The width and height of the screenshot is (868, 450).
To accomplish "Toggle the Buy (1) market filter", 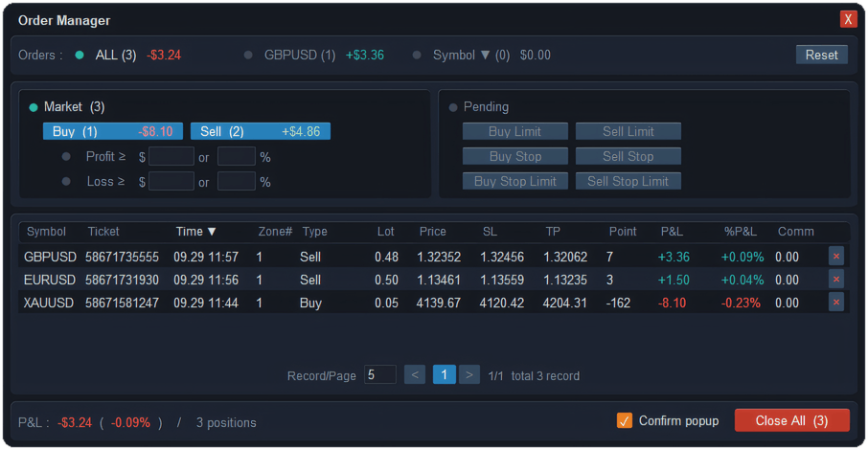I will pyautogui.click(x=113, y=131).
